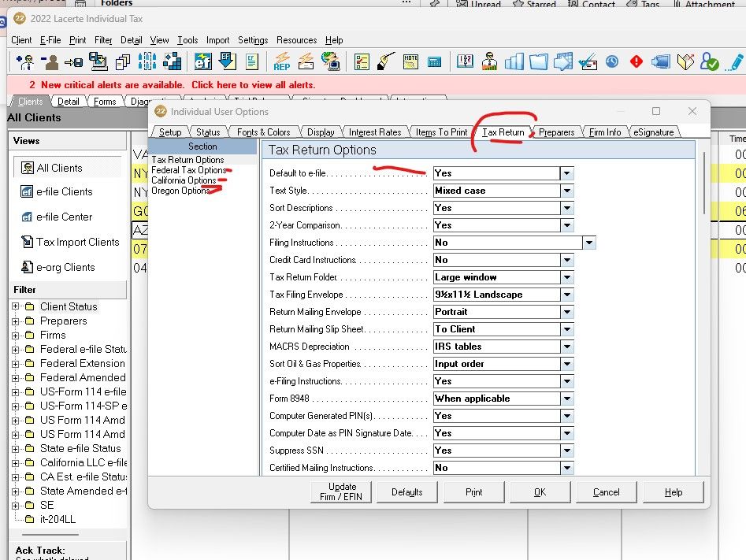
Task: Select Federal Tax Options section
Action: [x=189, y=170]
